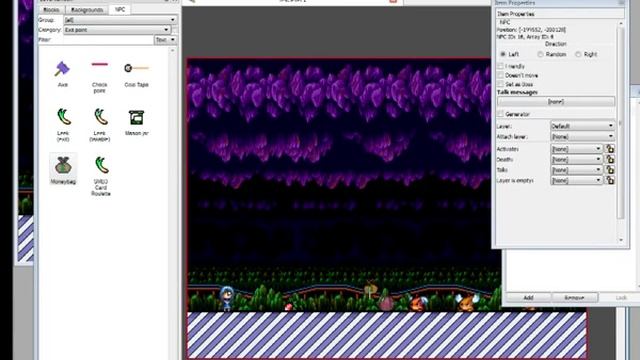Enable the Set as Boss checkbox
The width and height of the screenshot is (640, 360).
[x=501, y=84]
